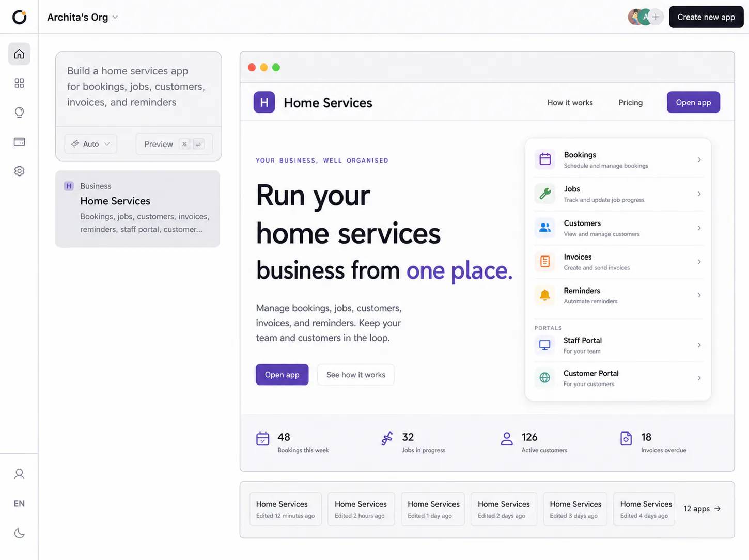Open Home Services edited 12 minutes ago

pos(286,509)
